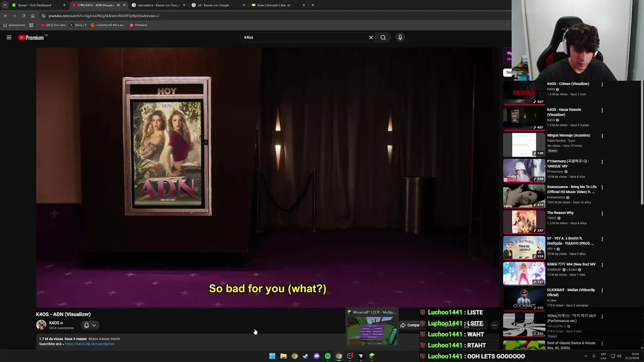Open K4OS.lnk.to Suscripcion link in description
Screen dimensions: 644x362
tap(90, 344)
